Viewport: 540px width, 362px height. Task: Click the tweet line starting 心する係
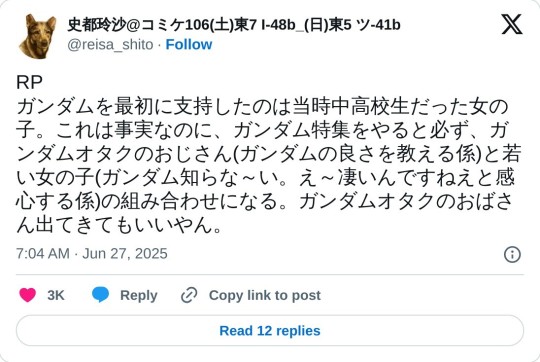click(x=265, y=201)
